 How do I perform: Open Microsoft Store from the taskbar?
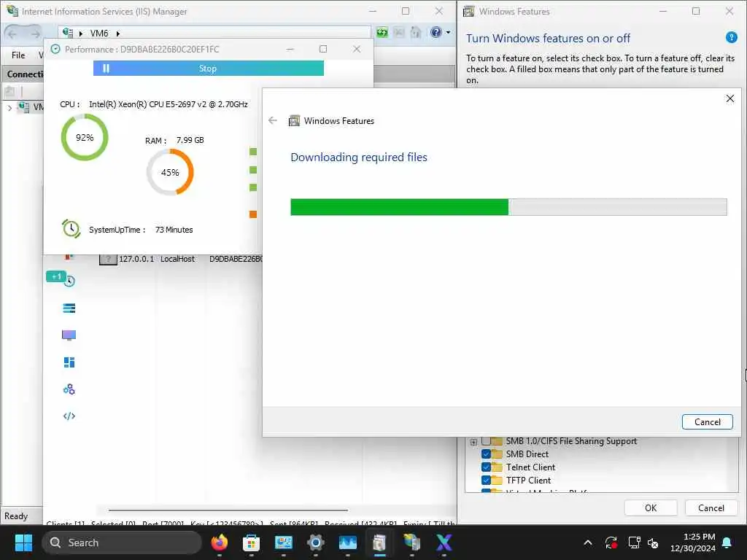(251, 542)
